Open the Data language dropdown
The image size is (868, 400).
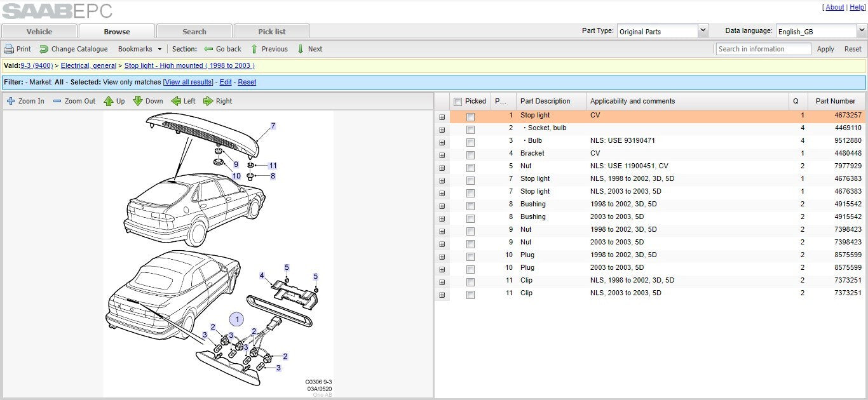click(861, 30)
